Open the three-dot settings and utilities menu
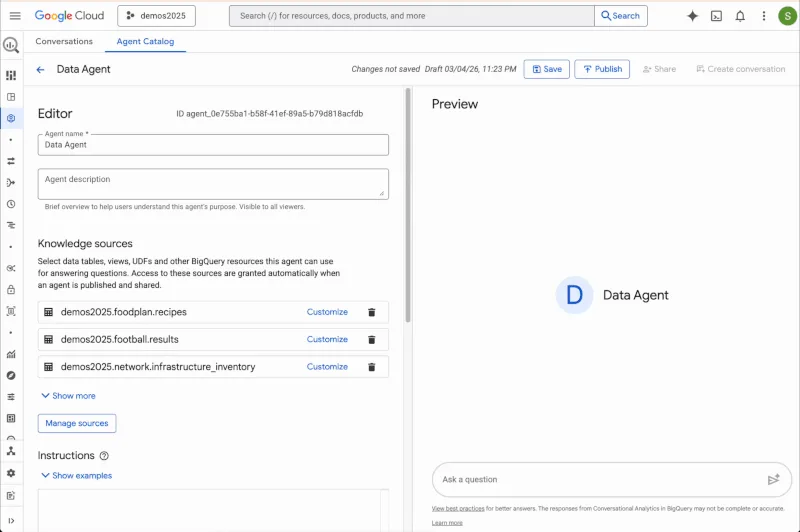The width and height of the screenshot is (800, 532). (x=764, y=16)
